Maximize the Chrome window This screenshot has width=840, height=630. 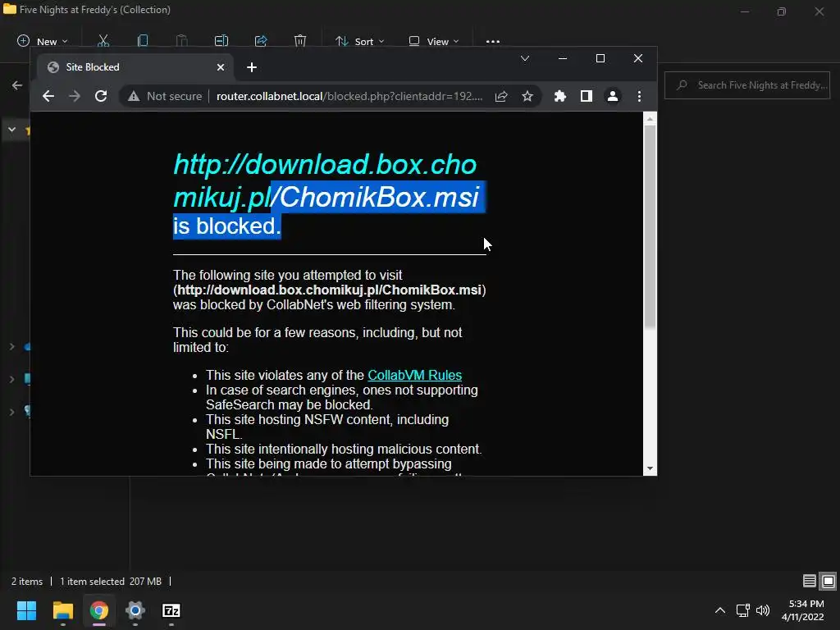(600, 58)
